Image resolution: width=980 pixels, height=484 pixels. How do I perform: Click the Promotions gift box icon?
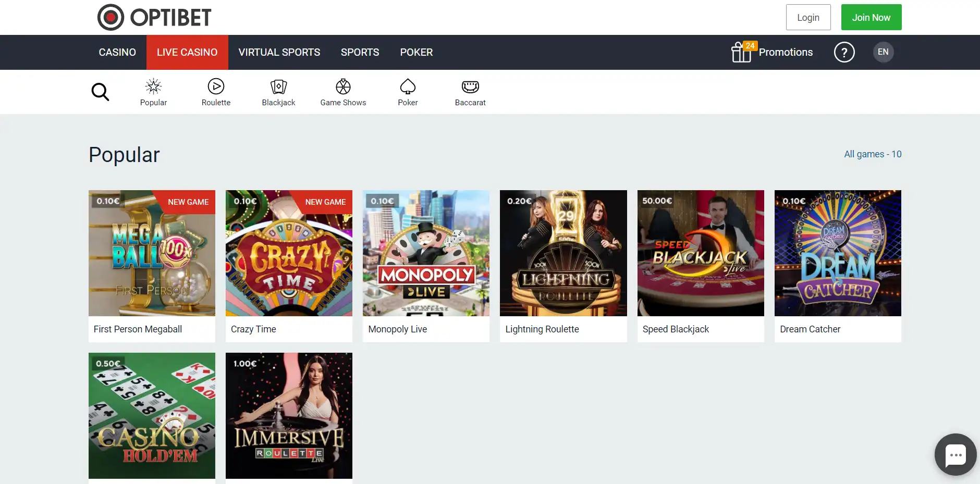point(741,52)
